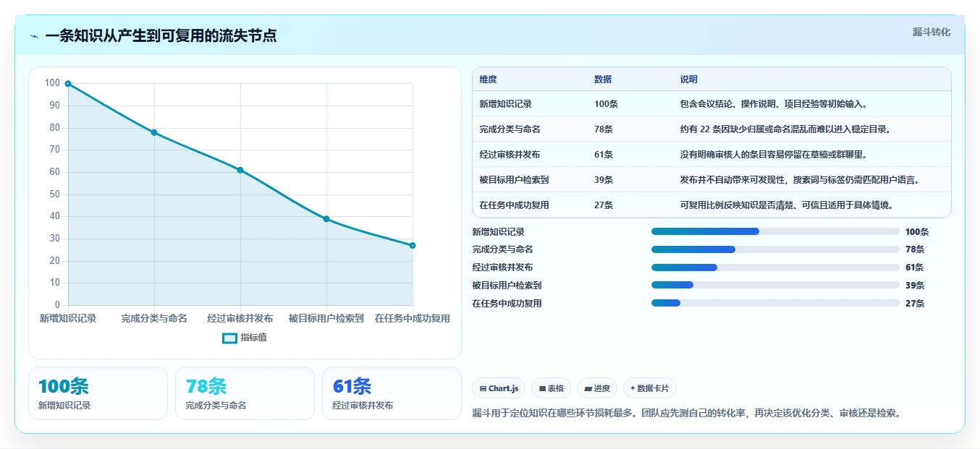Click the 27条 progress value label
The width and height of the screenshot is (980, 449).
pyautogui.click(x=915, y=304)
